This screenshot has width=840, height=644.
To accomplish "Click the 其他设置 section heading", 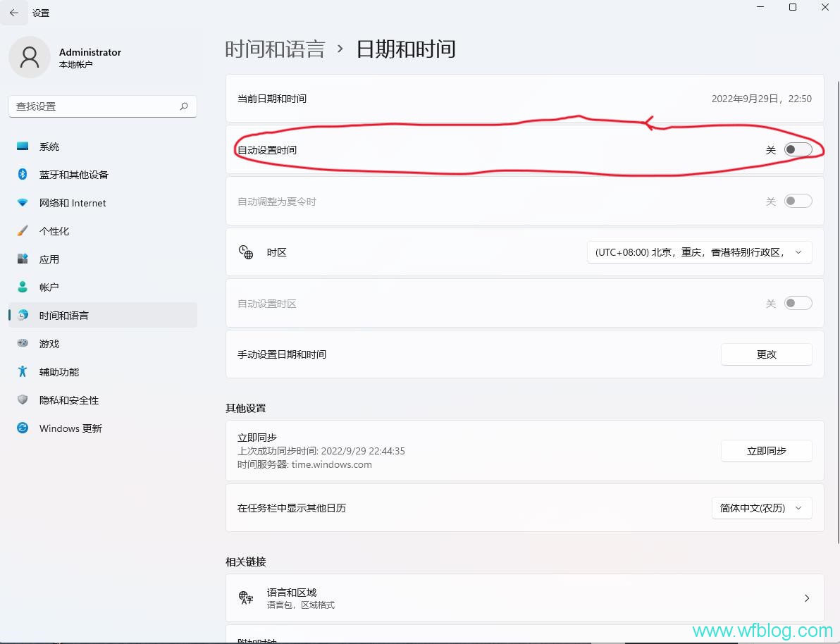I will tap(245, 408).
